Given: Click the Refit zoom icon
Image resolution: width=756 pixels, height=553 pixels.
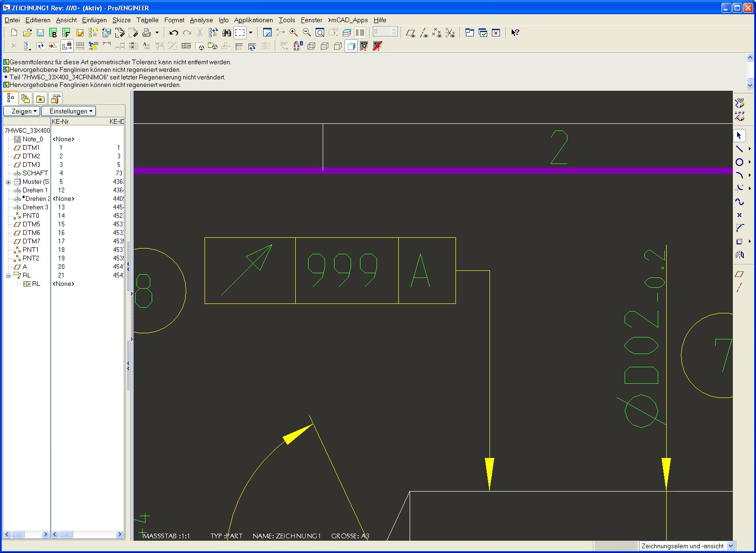Looking at the screenshot, I should pyautogui.click(x=320, y=33).
